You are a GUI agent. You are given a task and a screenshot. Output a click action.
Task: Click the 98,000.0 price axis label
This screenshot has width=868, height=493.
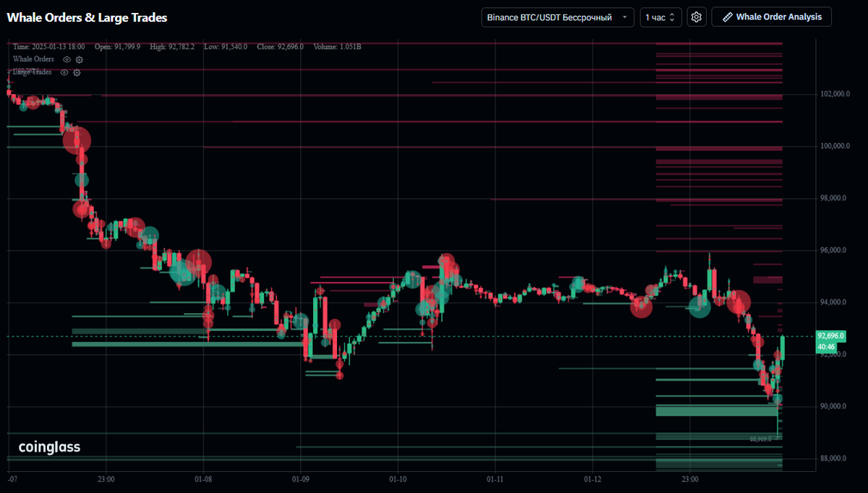(833, 198)
